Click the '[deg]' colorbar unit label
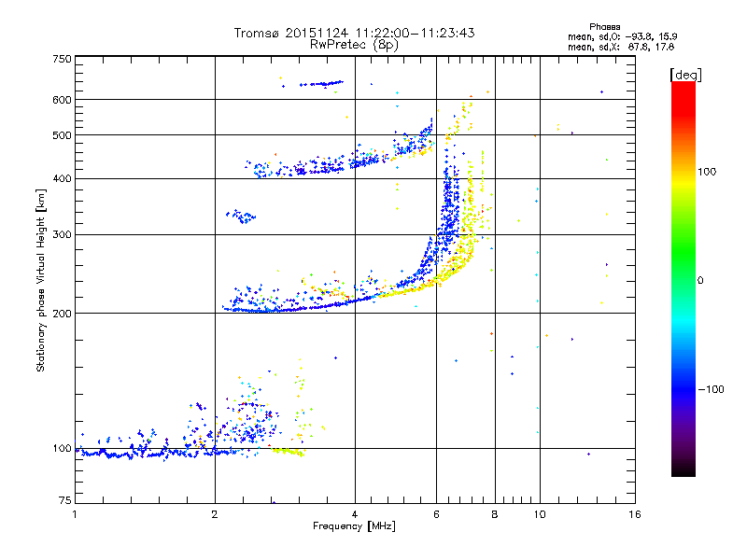 685,75
